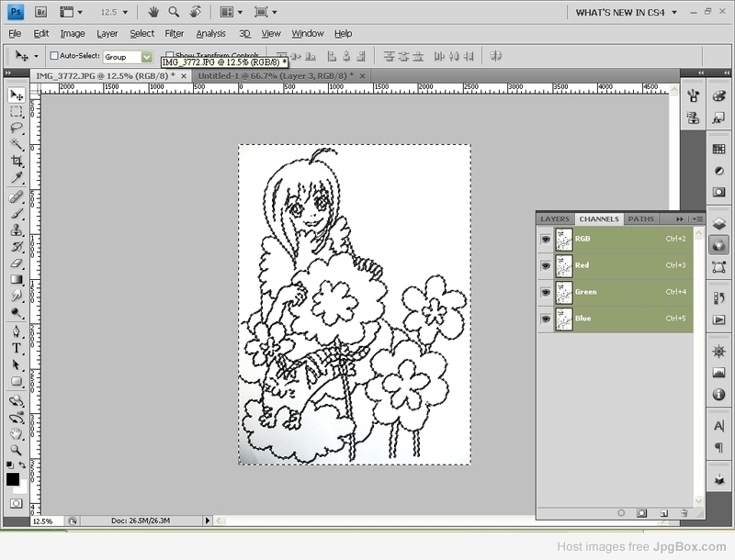Open the Auto-Select Group dropdown
The image size is (735, 560).
pos(128,57)
